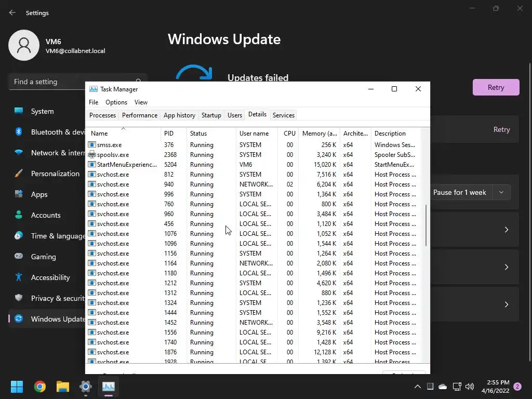This screenshot has height=399, width=532.
Task: Select svchost.exe row with PID 1876
Action: pyautogui.click(x=254, y=352)
